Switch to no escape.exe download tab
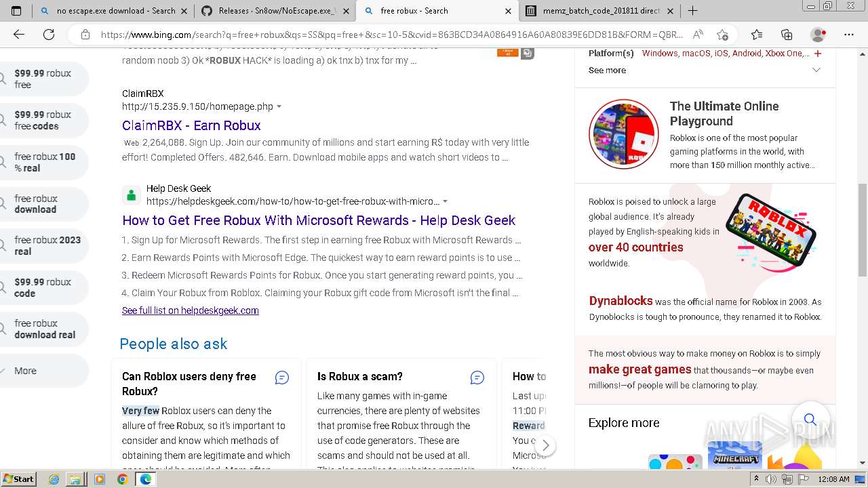The image size is (868, 488). [116, 11]
